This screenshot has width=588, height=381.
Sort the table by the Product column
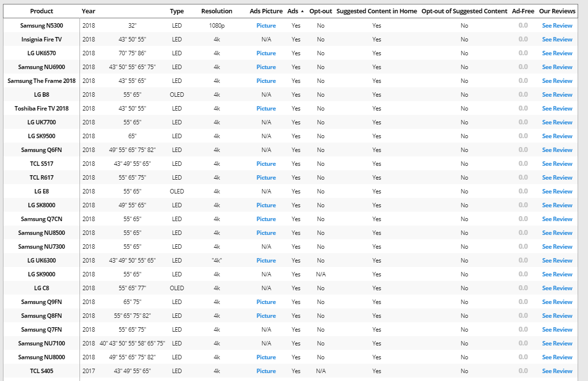(x=41, y=11)
